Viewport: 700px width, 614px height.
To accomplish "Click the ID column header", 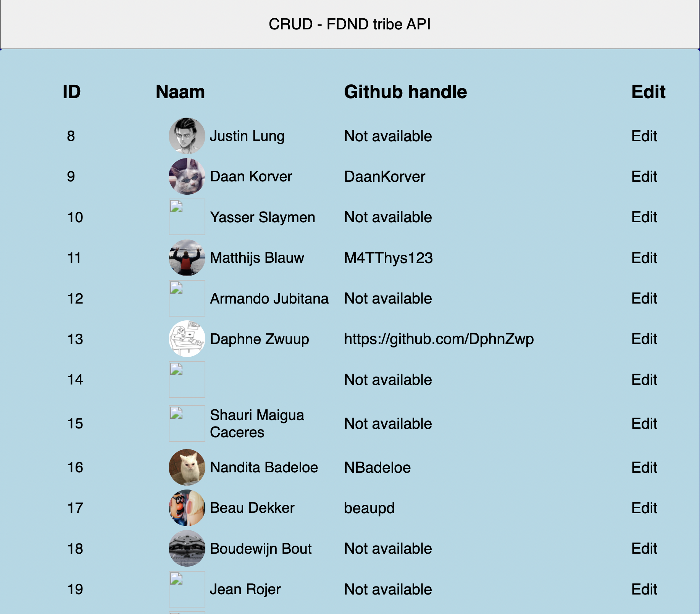I will pos(71,91).
